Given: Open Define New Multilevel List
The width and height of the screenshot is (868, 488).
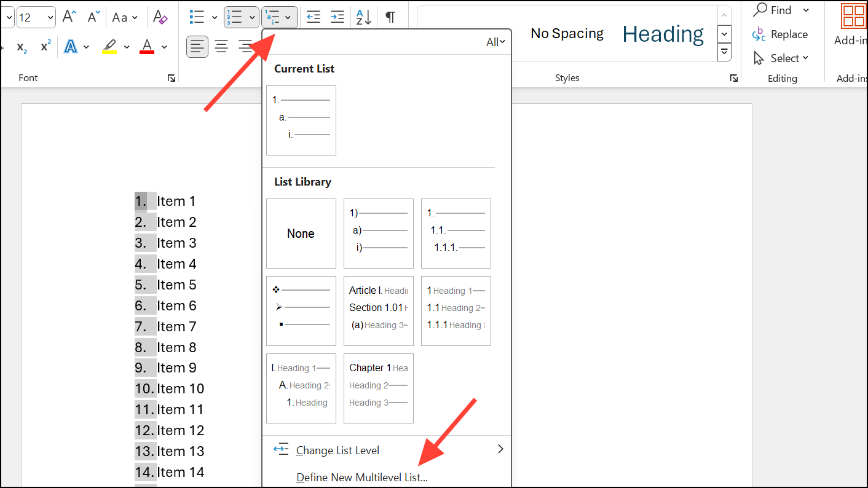Looking at the screenshot, I should pyautogui.click(x=361, y=478).
